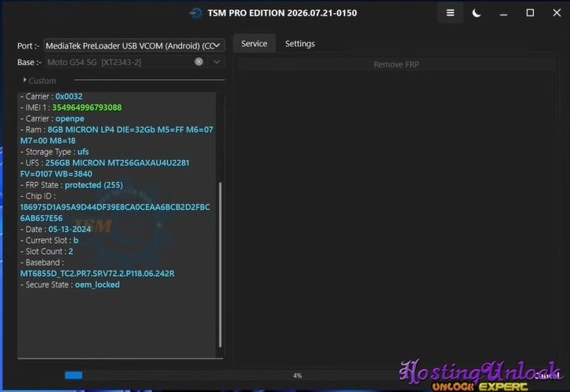Image resolution: width=570 pixels, height=392 pixels.
Task: Clear the Base model field with the X icon
Action: tap(198, 62)
